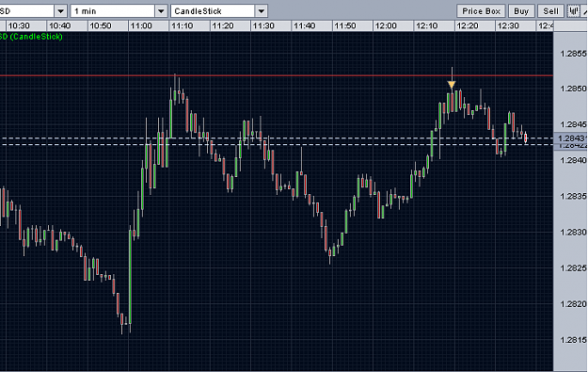Viewport: 588px width, 372px height.
Task: Click the 1.2843 current price label
Action: [x=571, y=138]
